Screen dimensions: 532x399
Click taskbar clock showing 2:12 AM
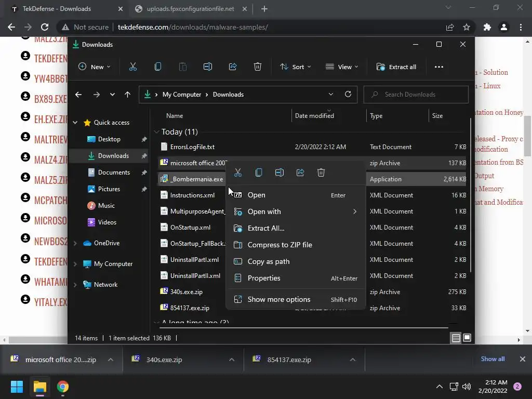coord(493,387)
